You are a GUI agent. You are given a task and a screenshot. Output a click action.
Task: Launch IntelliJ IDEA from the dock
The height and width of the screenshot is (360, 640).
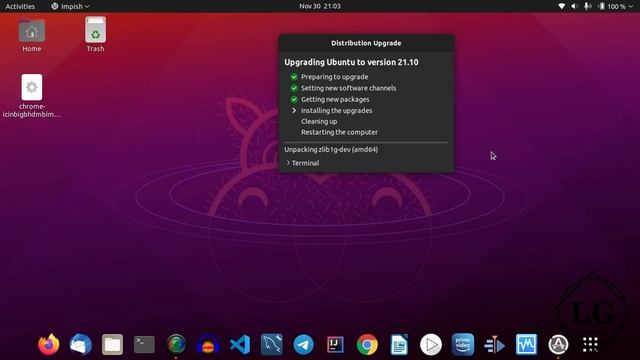point(335,344)
